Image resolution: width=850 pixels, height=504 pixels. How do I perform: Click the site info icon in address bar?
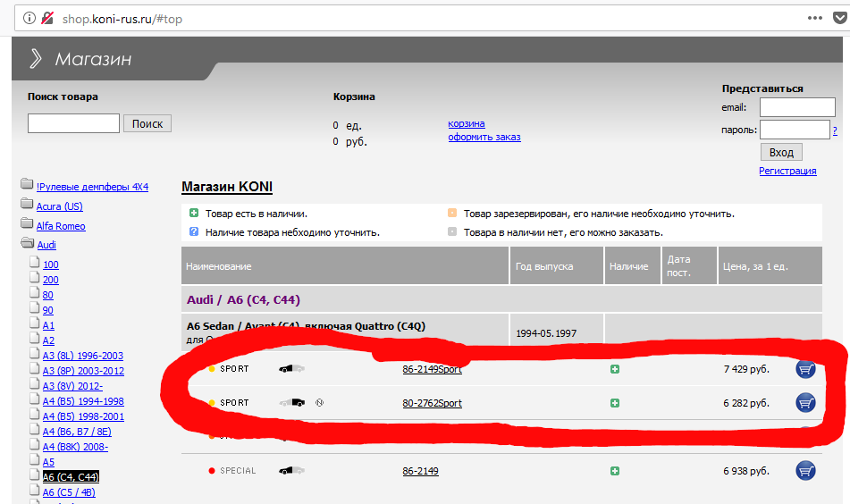click(x=29, y=19)
